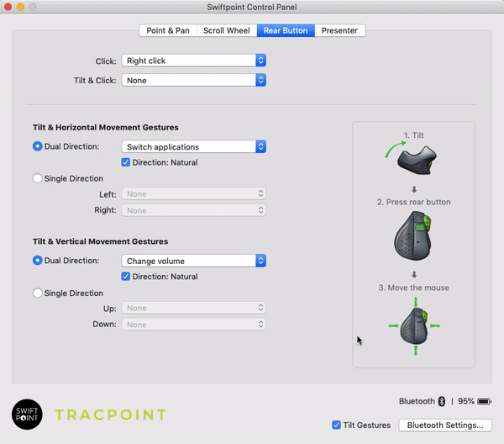Select the Rear Button tab
The height and width of the screenshot is (444, 504).
[x=286, y=30]
